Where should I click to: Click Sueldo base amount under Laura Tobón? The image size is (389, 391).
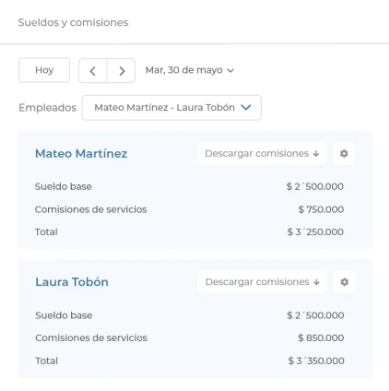click(x=315, y=315)
